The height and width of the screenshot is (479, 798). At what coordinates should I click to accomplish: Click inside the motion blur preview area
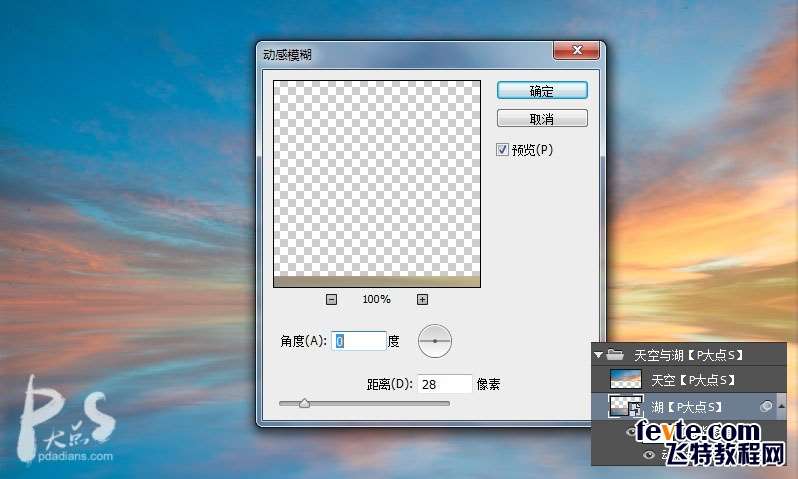click(x=377, y=184)
